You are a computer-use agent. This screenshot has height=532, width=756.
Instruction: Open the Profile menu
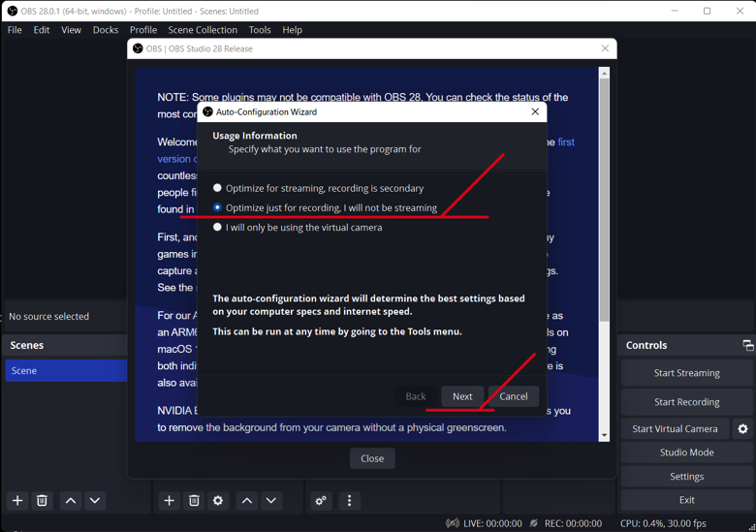(x=143, y=30)
